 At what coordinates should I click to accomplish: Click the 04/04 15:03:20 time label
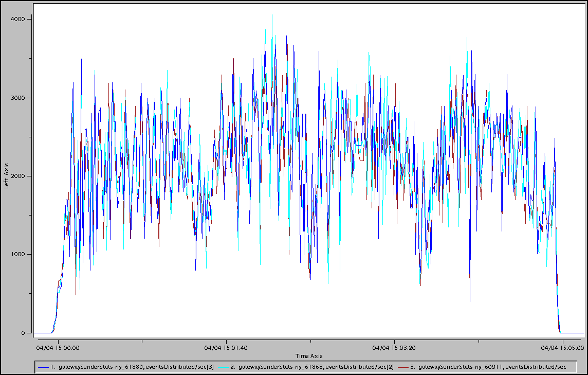tap(394, 348)
